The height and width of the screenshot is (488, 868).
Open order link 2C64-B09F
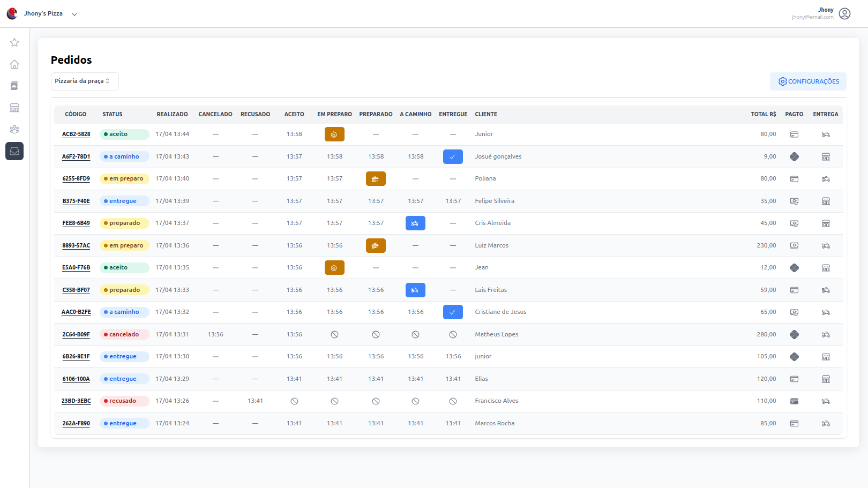(76, 335)
